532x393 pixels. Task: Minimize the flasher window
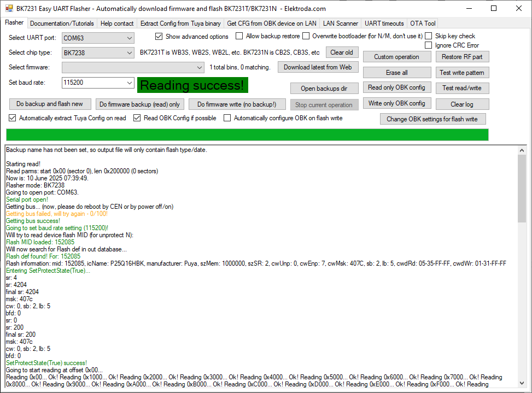tap(469, 9)
